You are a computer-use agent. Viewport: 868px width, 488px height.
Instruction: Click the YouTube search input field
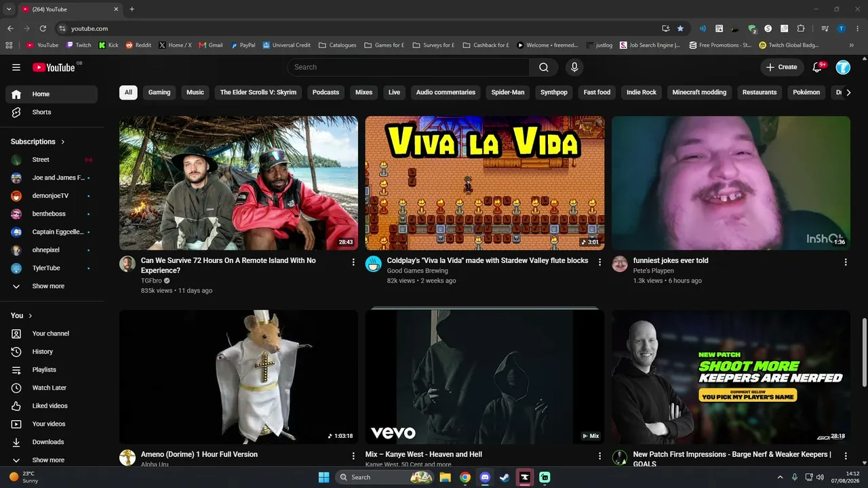pyautogui.click(x=409, y=67)
